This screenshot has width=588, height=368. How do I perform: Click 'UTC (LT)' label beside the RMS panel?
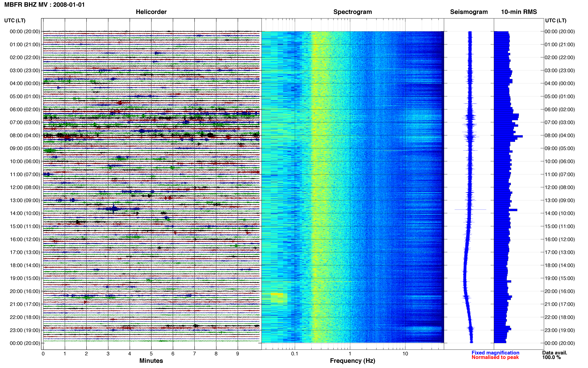(x=556, y=20)
